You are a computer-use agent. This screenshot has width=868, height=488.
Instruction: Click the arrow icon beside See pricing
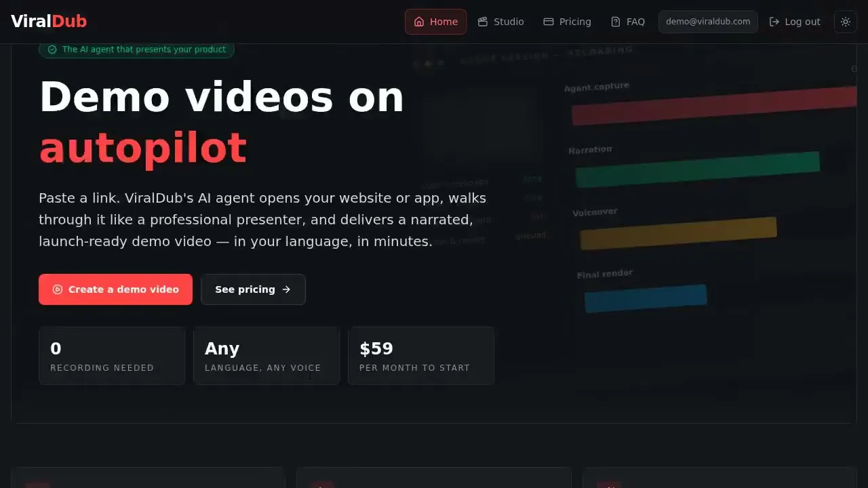[286, 289]
